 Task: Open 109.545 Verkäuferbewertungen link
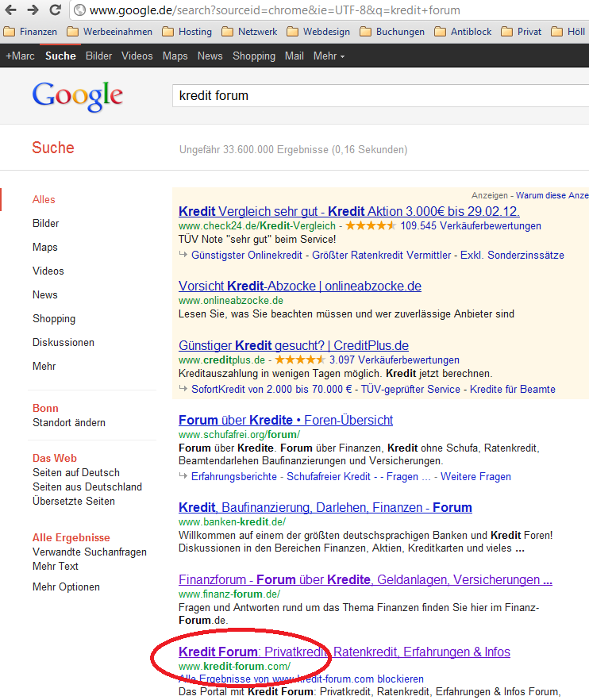pos(471,226)
